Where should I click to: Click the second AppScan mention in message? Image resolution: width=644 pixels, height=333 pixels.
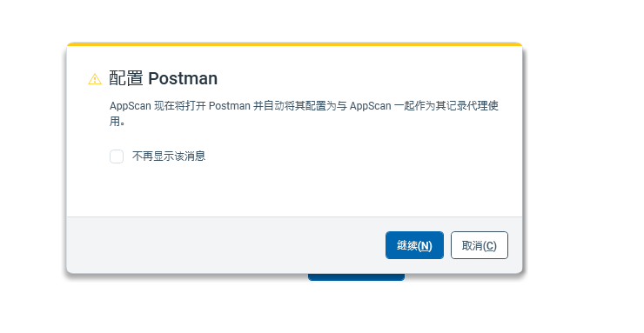(370, 106)
